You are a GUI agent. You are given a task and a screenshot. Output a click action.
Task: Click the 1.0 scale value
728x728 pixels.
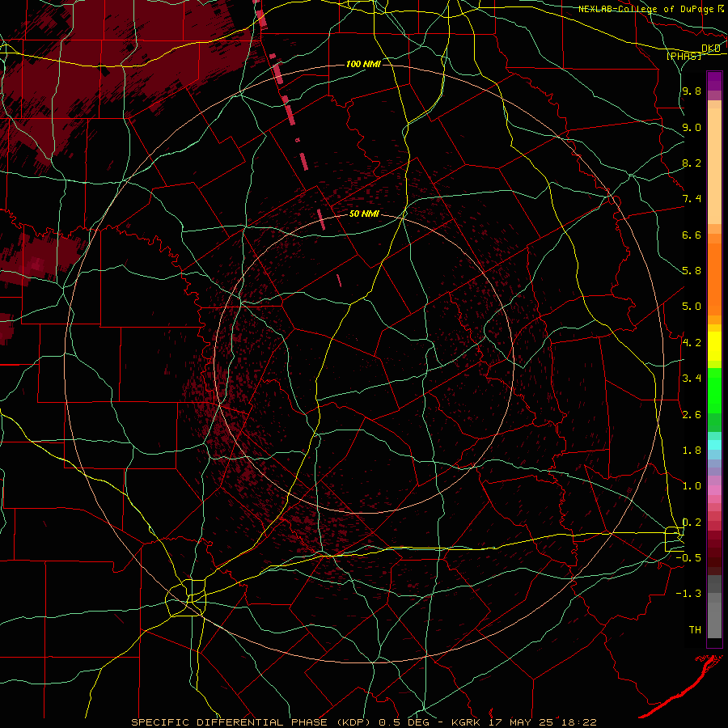click(692, 486)
